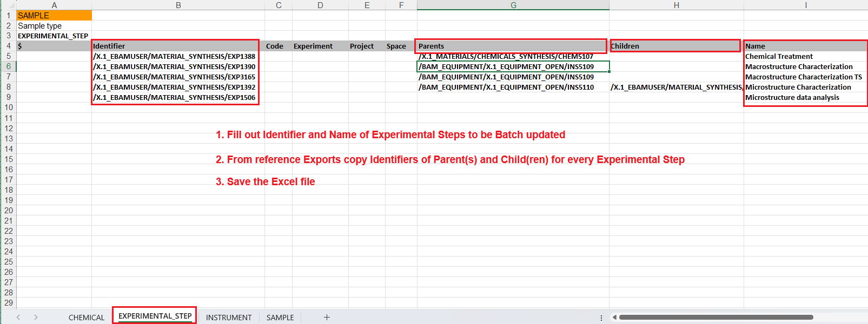Click the Space header cell
This screenshot has width=868, height=324.
coord(401,46)
